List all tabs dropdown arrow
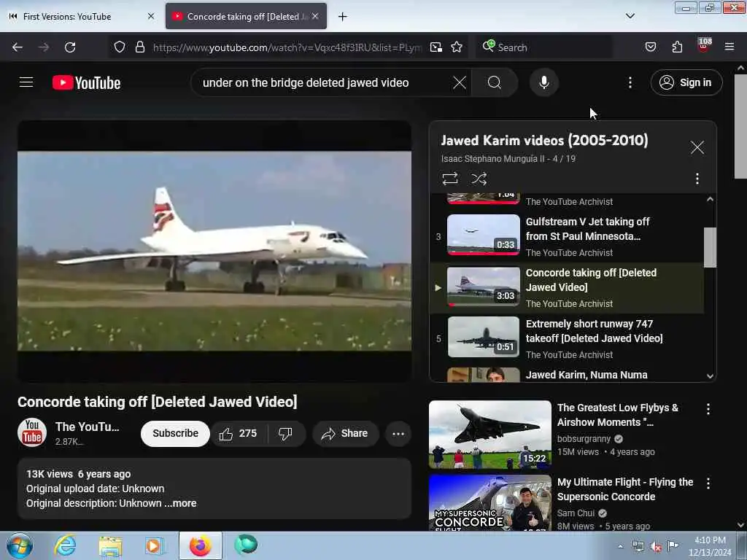 coord(630,16)
